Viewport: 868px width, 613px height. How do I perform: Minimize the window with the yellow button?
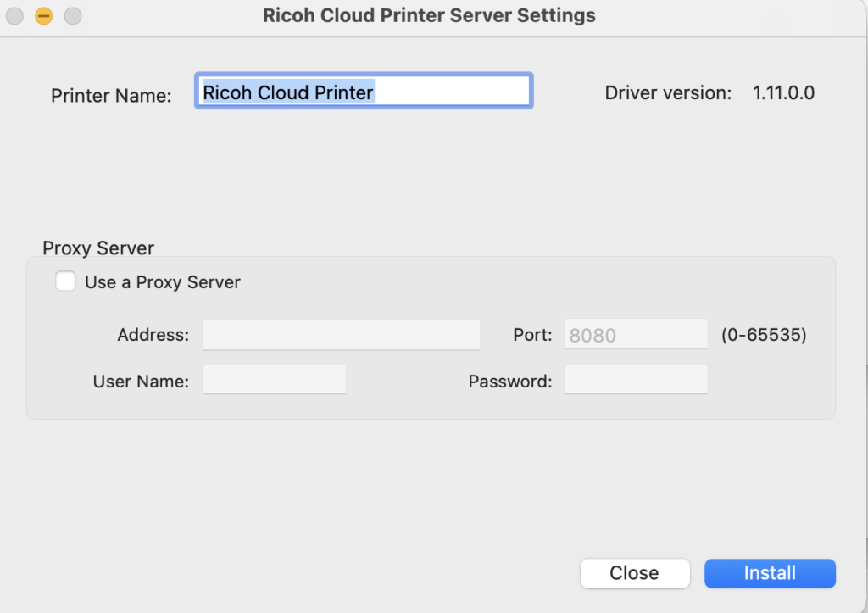[44, 16]
